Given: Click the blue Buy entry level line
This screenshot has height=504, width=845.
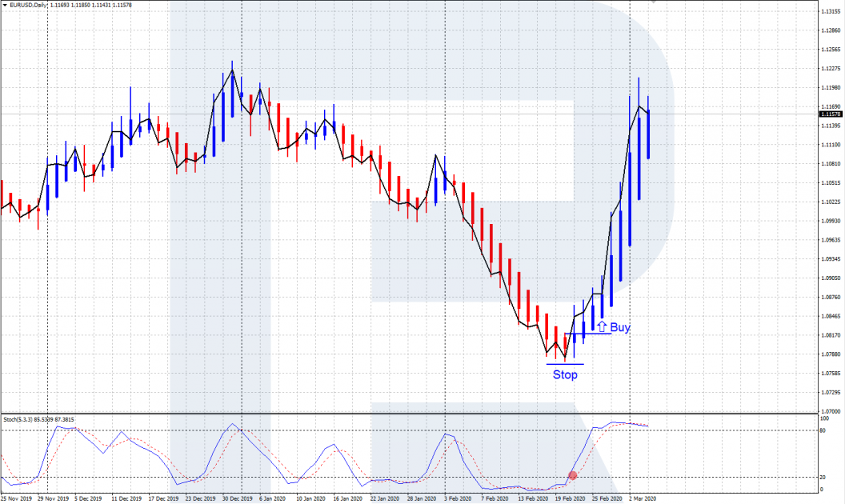Looking at the screenshot, I should tap(588, 334).
